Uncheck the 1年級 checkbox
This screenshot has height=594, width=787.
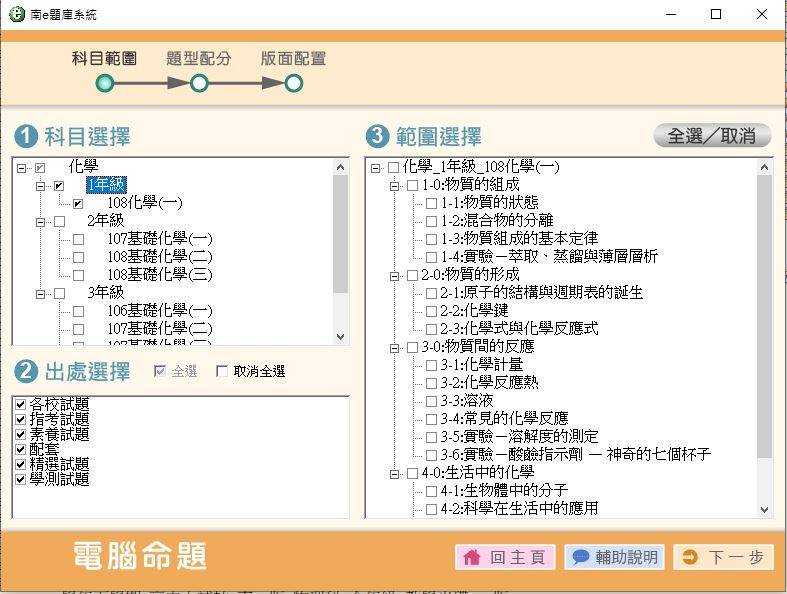coord(59,186)
